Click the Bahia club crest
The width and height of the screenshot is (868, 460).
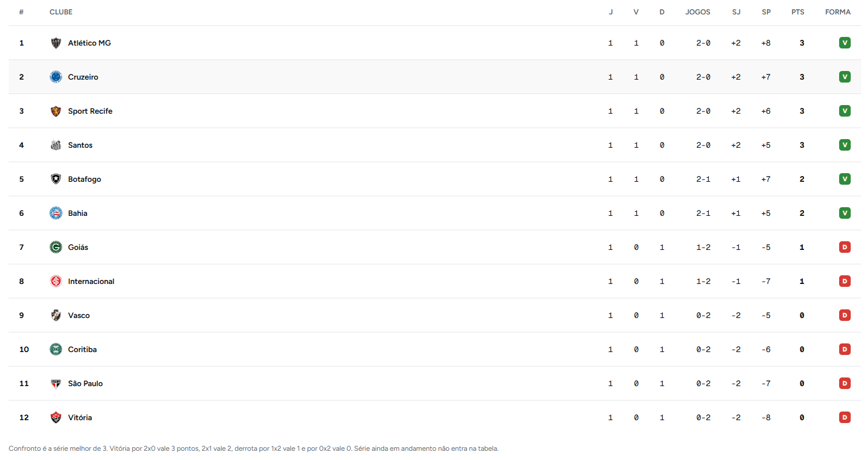[55, 213]
